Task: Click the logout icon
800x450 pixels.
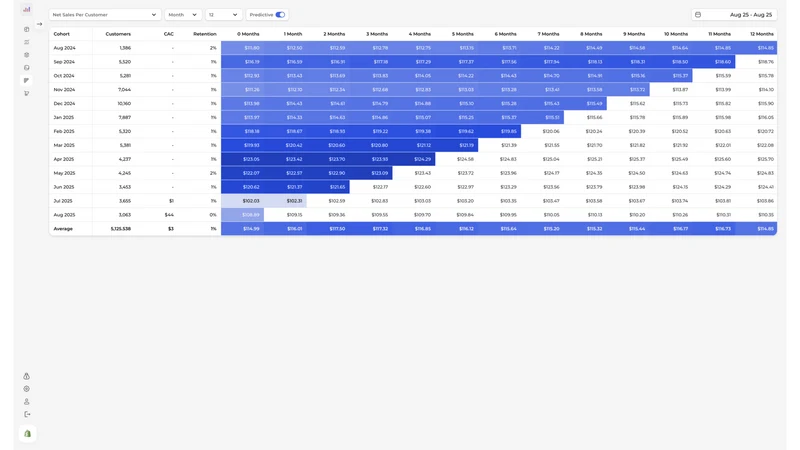Action: tap(27, 414)
